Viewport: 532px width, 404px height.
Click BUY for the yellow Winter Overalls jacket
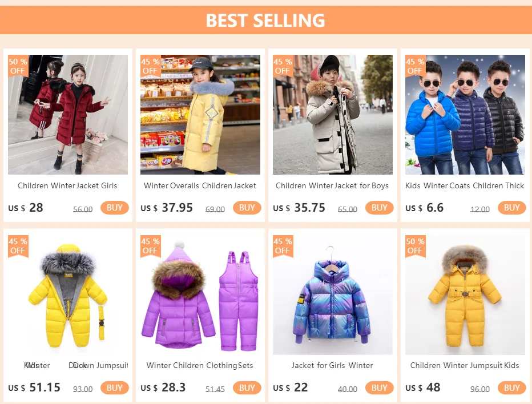click(247, 208)
